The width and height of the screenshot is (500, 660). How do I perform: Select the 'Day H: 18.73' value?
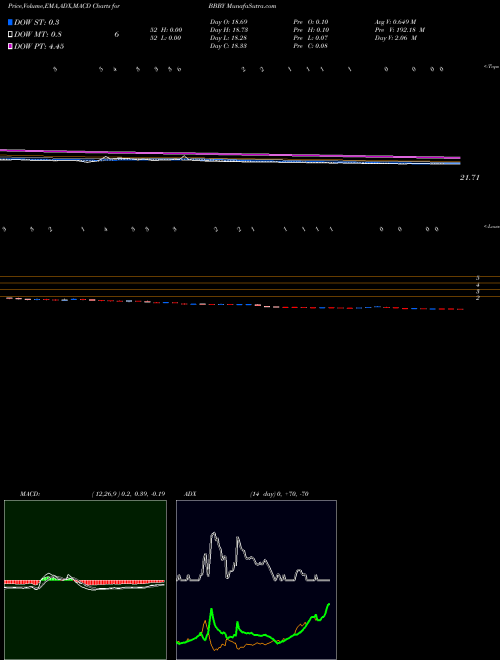[229, 30]
